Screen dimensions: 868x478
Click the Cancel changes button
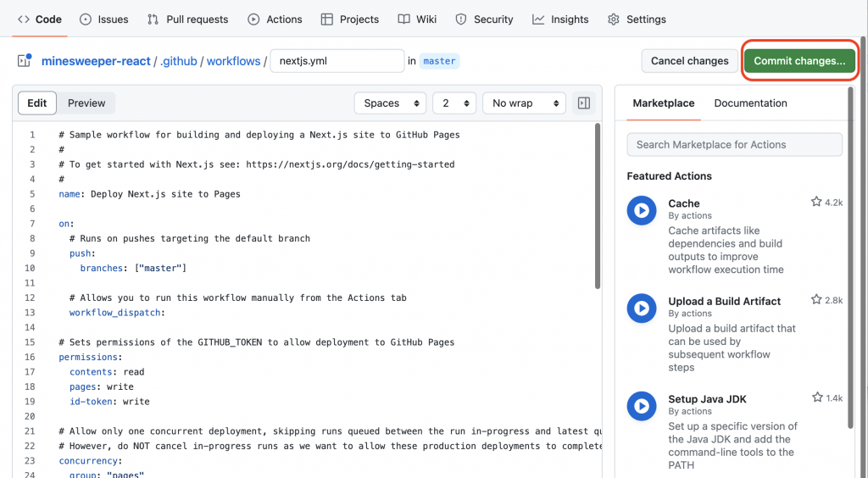click(689, 61)
